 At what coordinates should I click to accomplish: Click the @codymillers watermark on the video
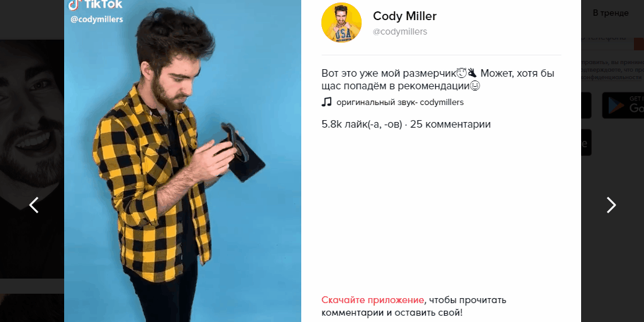pyautogui.click(x=96, y=19)
